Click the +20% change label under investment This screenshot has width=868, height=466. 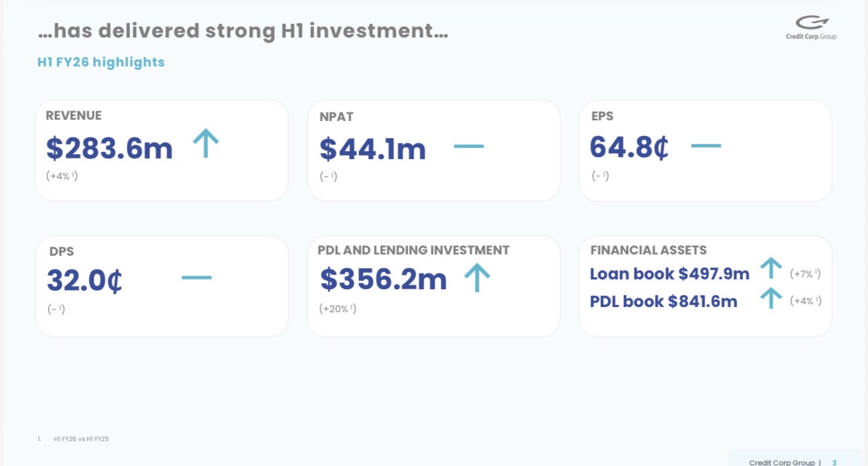pyautogui.click(x=337, y=309)
